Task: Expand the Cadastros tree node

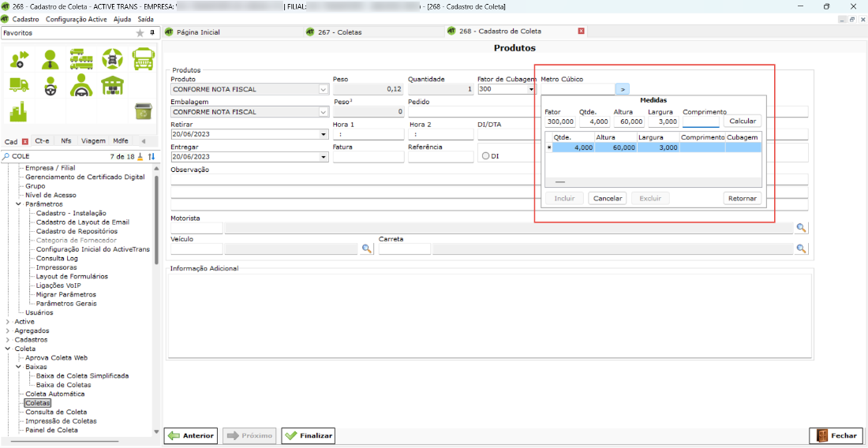Action: (x=7, y=340)
